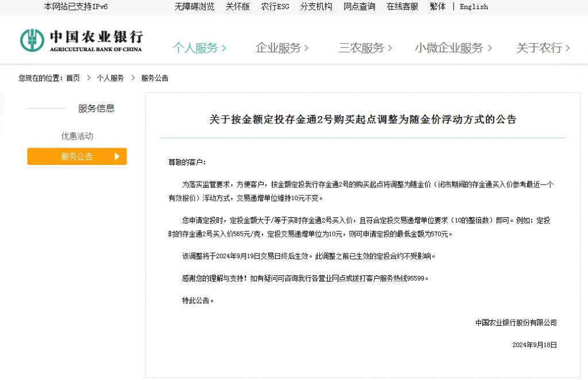
Task: Open the 关于农行 menu
Action: pyautogui.click(x=543, y=48)
